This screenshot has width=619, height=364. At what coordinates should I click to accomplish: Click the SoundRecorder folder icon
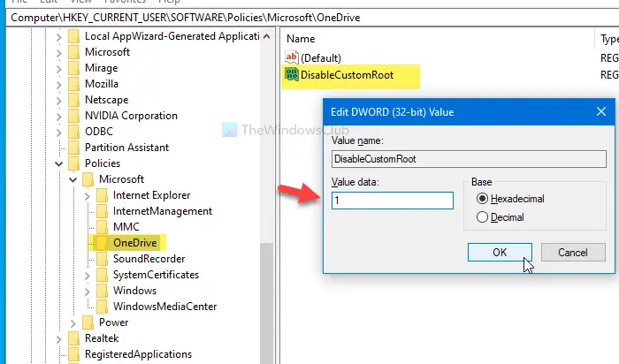(102, 259)
